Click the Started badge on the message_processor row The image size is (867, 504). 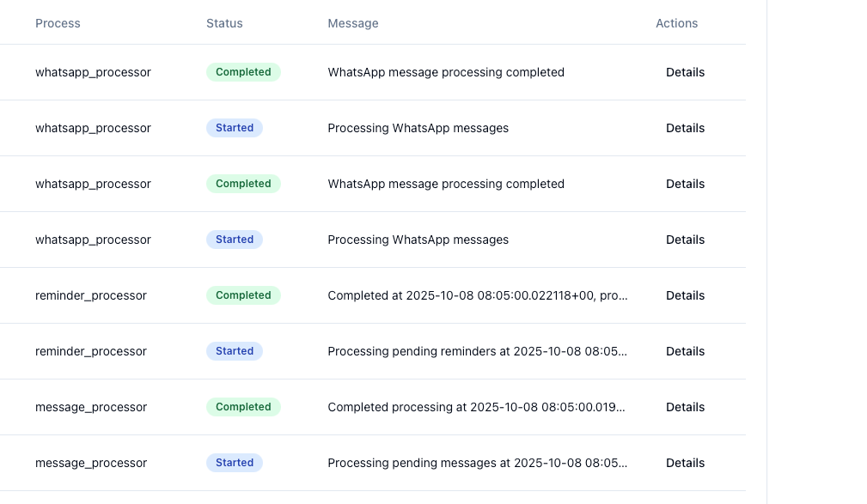tap(235, 463)
